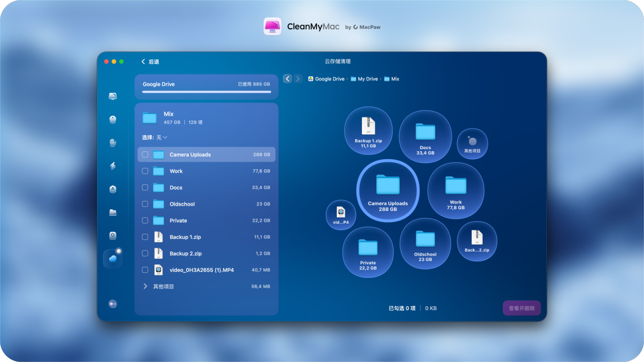Click the 56,4 MB size of 其他项目

pyautogui.click(x=261, y=286)
